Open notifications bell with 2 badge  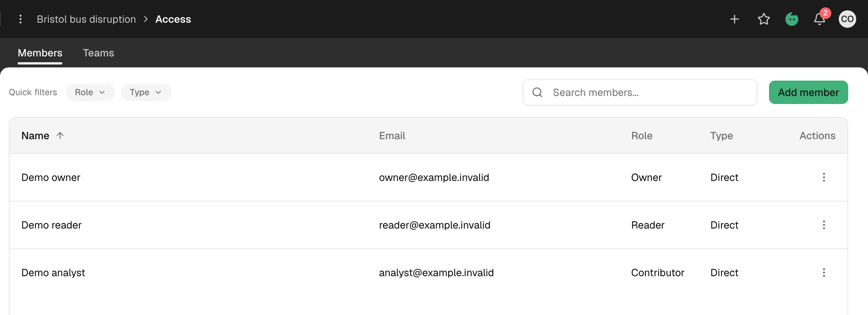coord(820,19)
